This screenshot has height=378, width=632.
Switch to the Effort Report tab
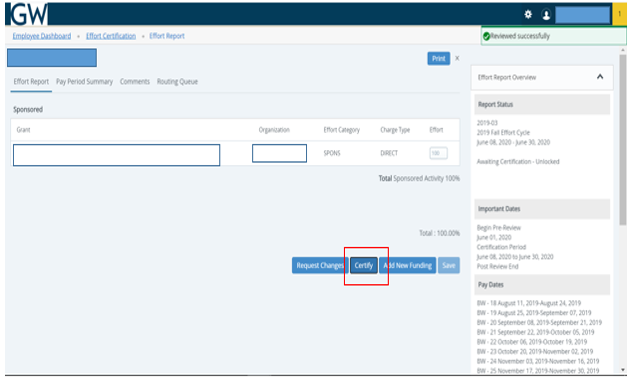pyautogui.click(x=31, y=81)
